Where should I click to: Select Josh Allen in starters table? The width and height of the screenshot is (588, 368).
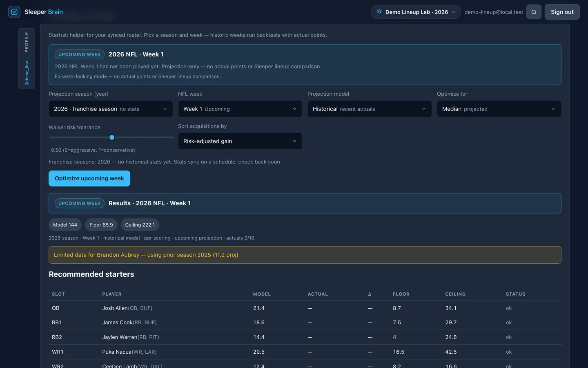[127, 308]
